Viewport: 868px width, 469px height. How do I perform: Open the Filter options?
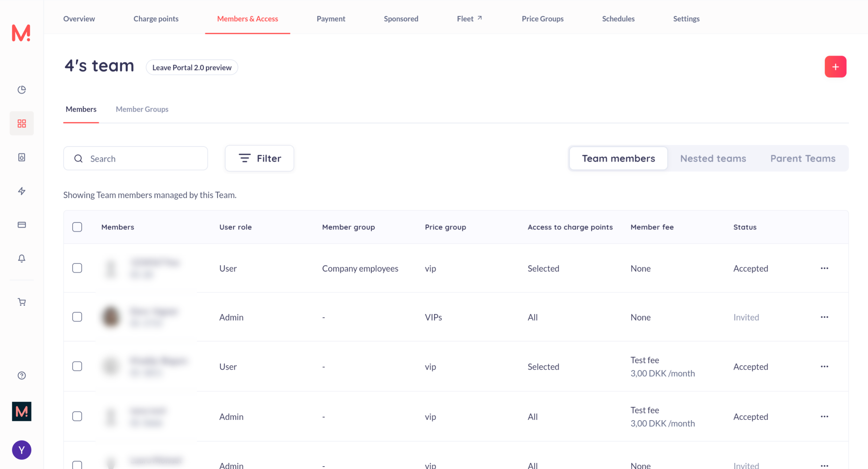[259, 158]
